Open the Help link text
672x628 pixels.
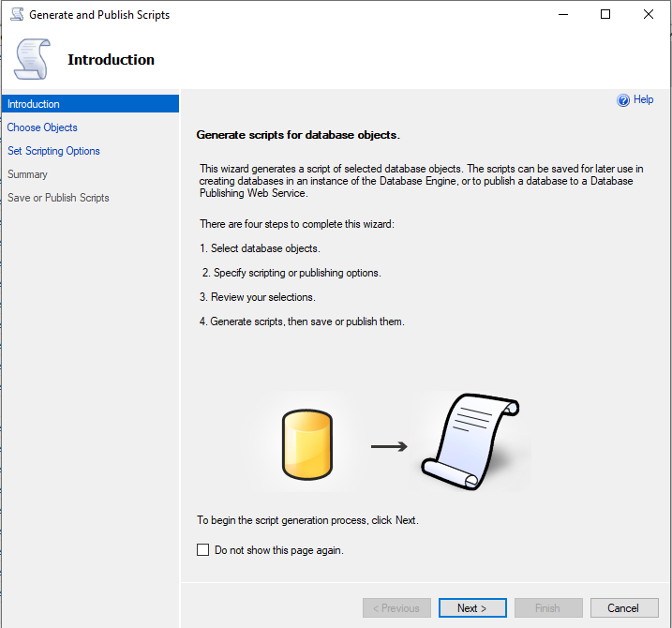click(x=644, y=100)
